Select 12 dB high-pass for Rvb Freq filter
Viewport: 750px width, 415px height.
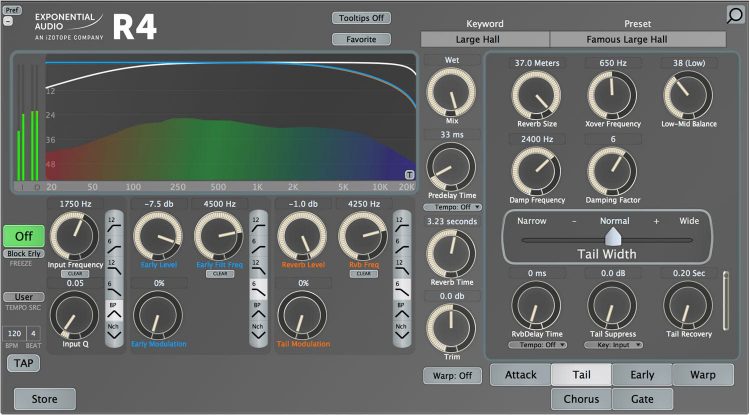[x=402, y=223]
